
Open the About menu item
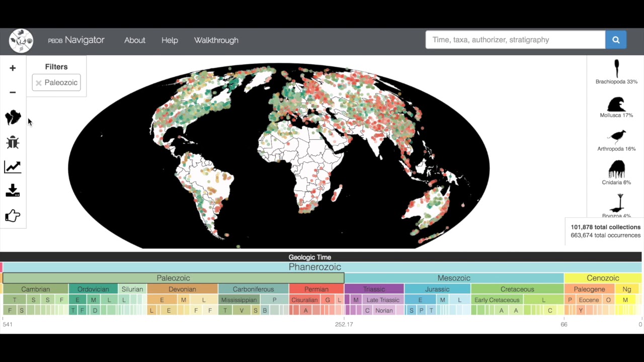click(x=135, y=40)
